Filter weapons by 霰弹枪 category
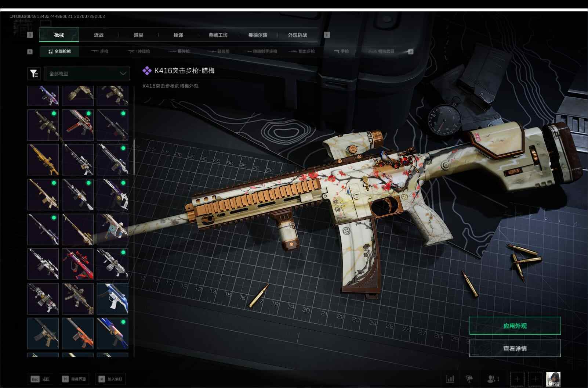This screenshot has width=588, height=388. pyautogui.click(x=179, y=51)
